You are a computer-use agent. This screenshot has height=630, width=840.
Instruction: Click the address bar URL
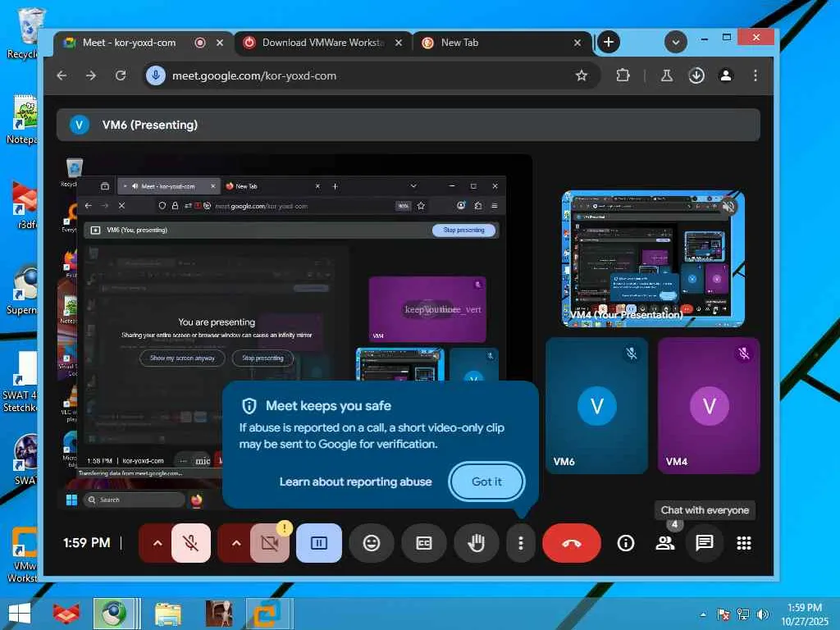(254, 75)
